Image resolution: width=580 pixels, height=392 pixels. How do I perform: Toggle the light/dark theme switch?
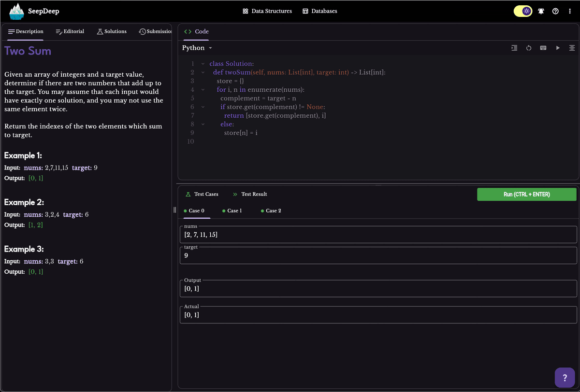522,11
